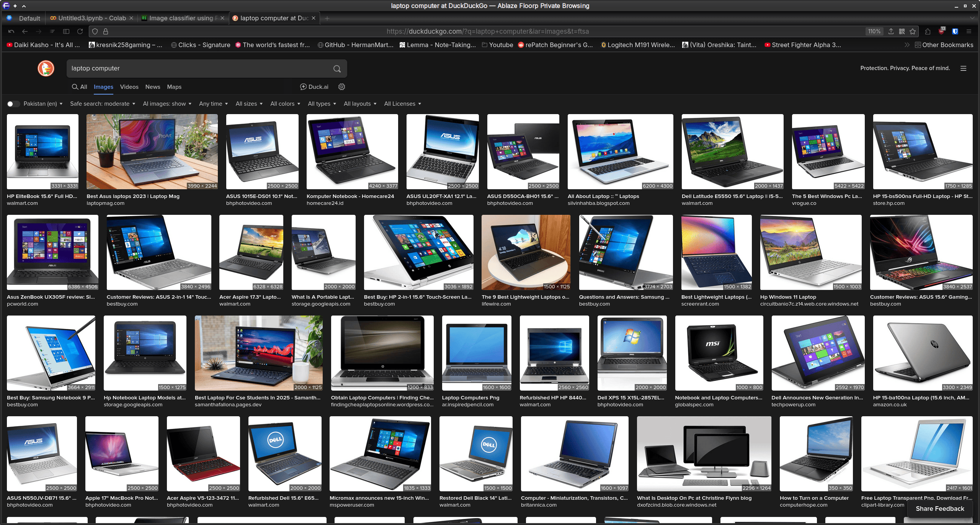Click the uBlock Origin extension icon
This screenshot has width=980, height=525.
tap(941, 31)
